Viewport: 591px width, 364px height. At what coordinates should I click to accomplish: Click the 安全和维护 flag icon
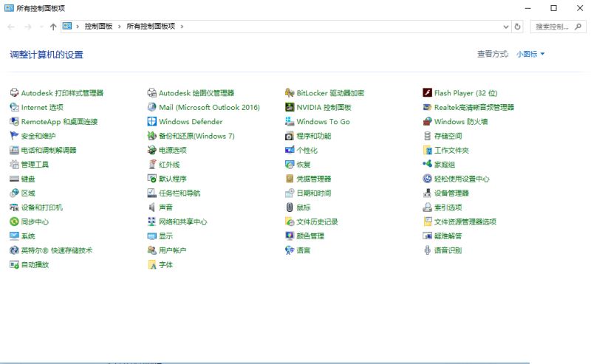[x=14, y=136]
